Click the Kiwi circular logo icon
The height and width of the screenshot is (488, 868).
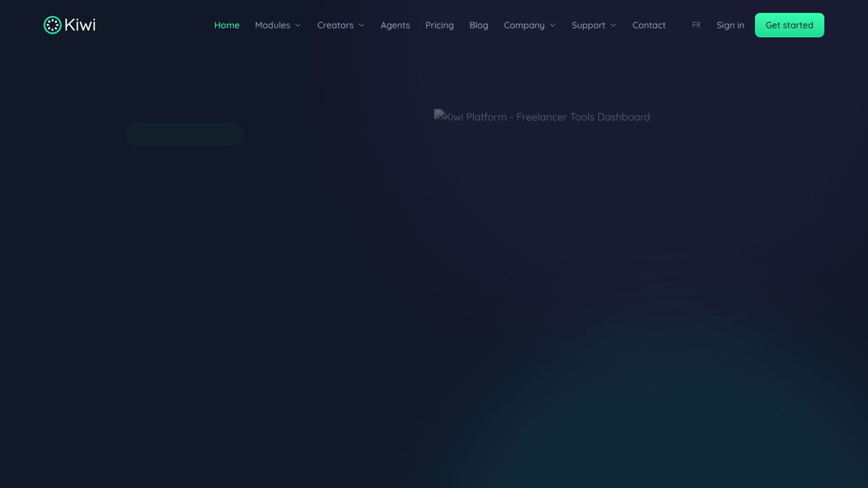[52, 25]
